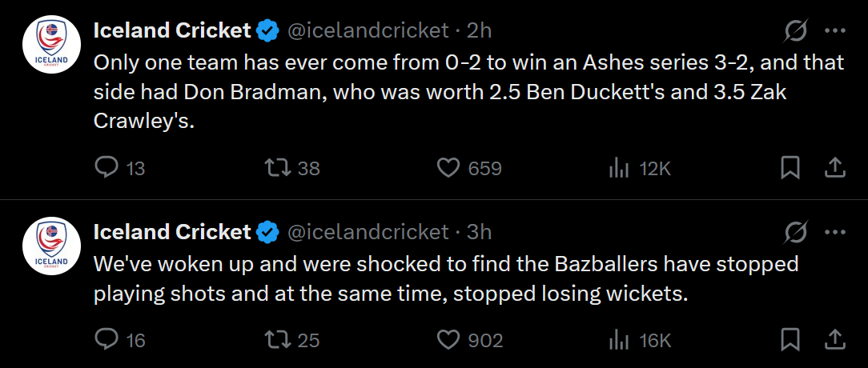Share the Bazballers tweet

click(834, 340)
